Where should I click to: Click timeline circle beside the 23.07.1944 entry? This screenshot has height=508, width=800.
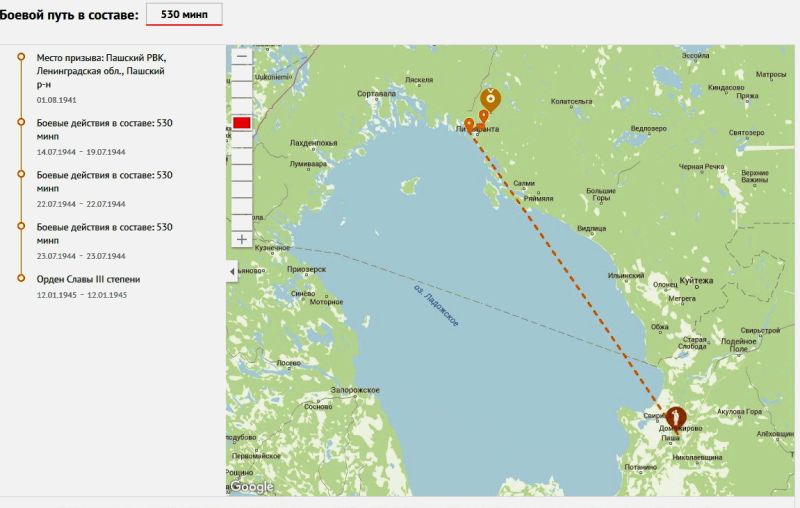(21, 226)
